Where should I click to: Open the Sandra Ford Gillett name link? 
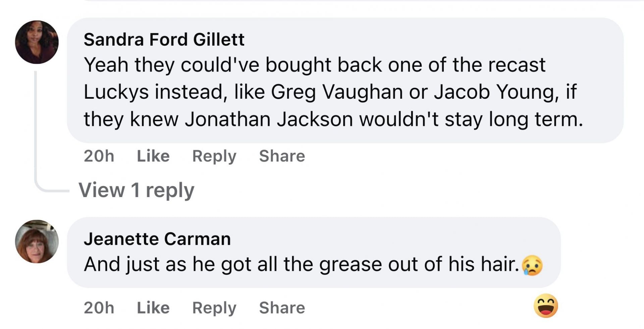coord(164,40)
